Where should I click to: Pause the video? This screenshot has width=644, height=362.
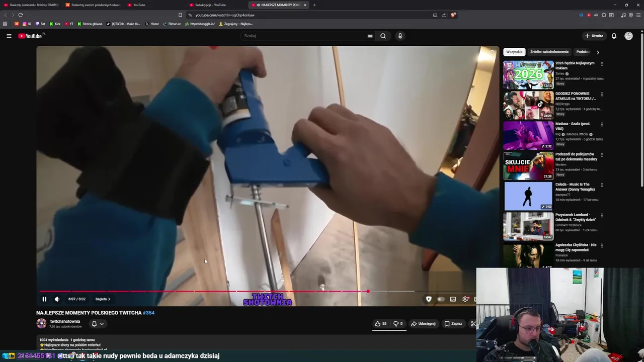(x=44, y=299)
